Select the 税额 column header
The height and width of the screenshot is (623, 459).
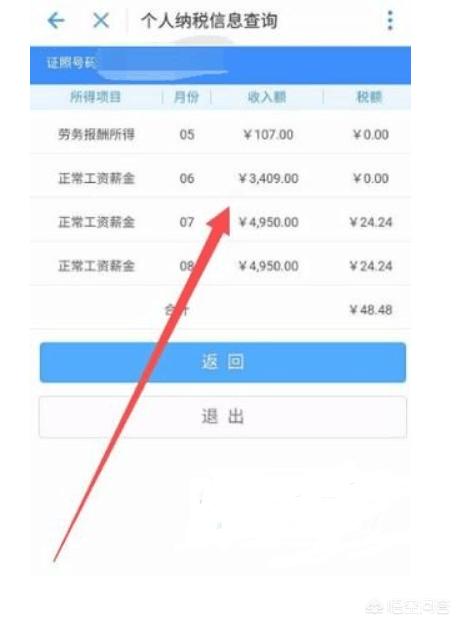369,97
